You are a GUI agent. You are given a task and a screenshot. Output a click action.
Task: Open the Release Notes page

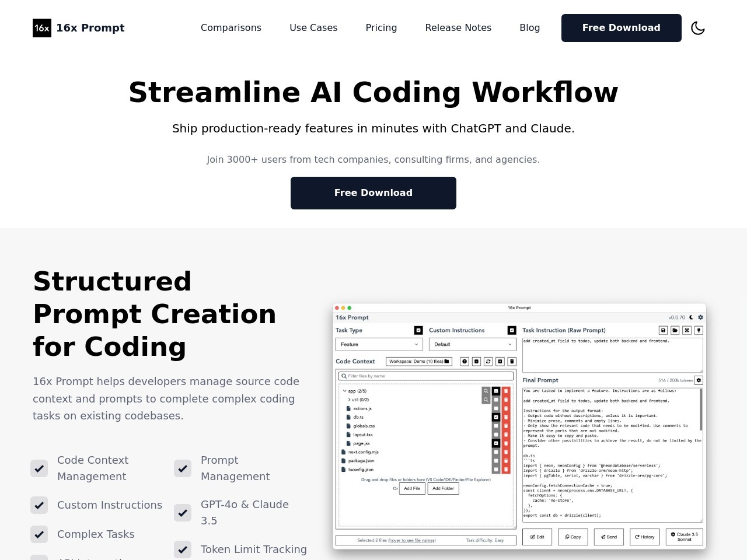click(458, 28)
